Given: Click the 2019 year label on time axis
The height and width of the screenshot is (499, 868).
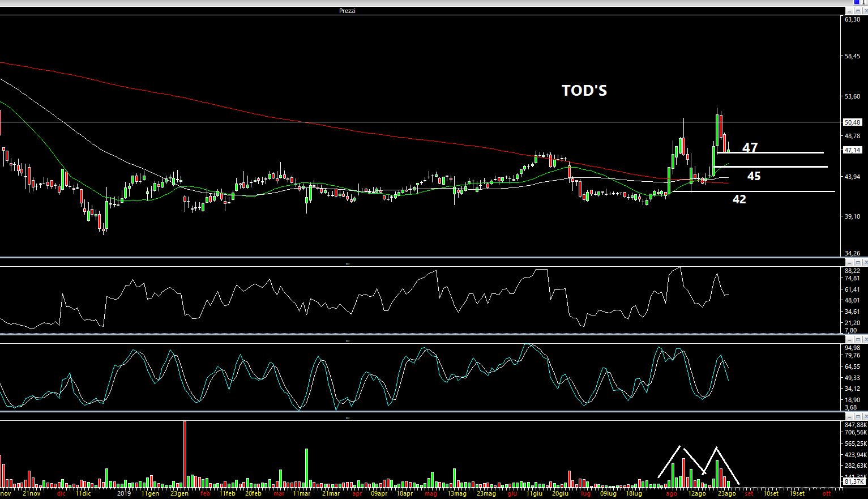Looking at the screenshot, I should click(124, 494).
